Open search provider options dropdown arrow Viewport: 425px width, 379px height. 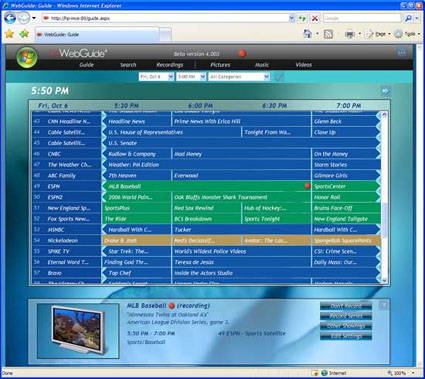(x=417, y=18)
